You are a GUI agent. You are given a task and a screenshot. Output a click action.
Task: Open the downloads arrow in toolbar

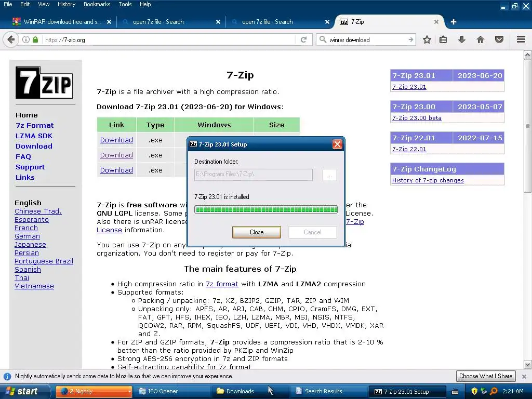click(x=462, y=39)
